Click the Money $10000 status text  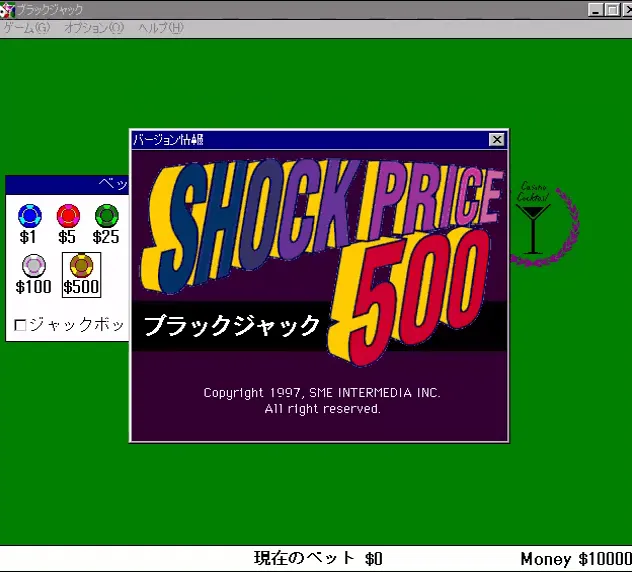pyautogui.click(x=576, y=559)
